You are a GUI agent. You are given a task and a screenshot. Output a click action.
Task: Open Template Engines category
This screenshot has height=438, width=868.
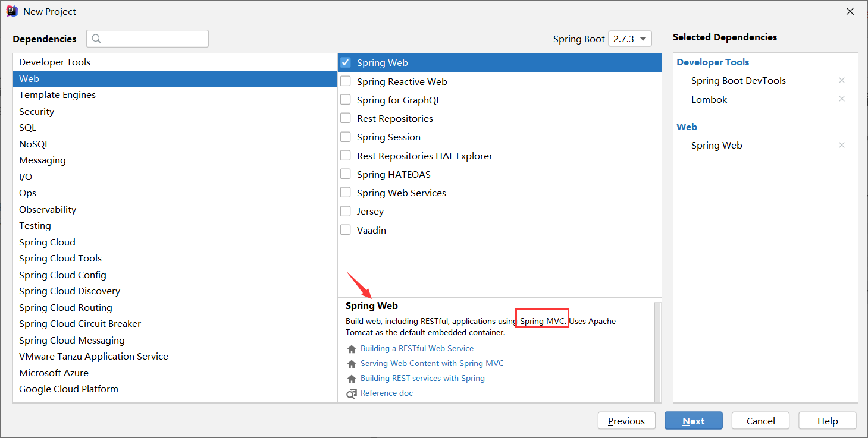click(x=175, y=95)
